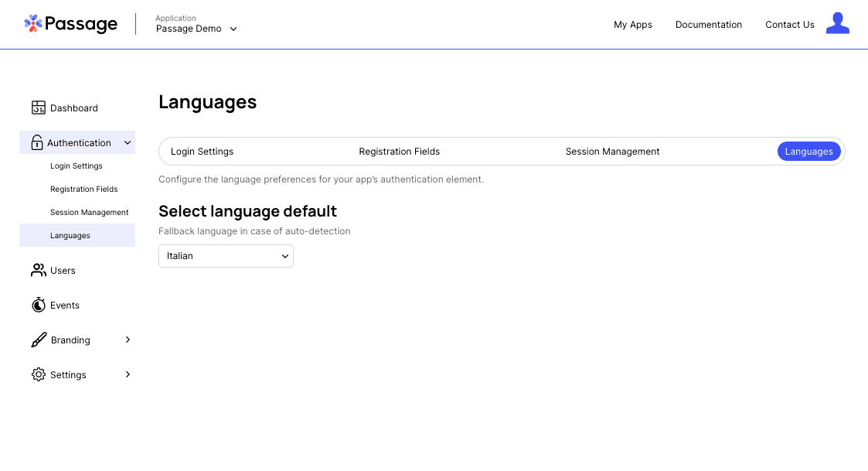This screenshot has width=868, height=471.
Task: Click the user profile avatar
Action: pyautogui.click(x=838, y=24)
